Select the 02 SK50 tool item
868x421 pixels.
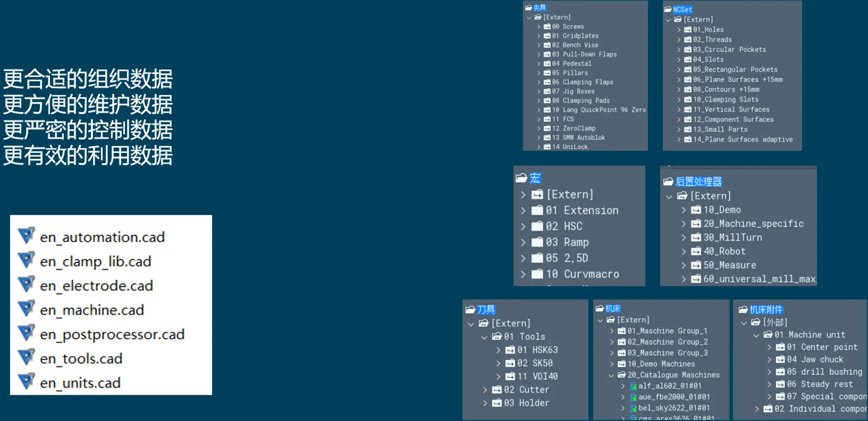coord(535,363)
